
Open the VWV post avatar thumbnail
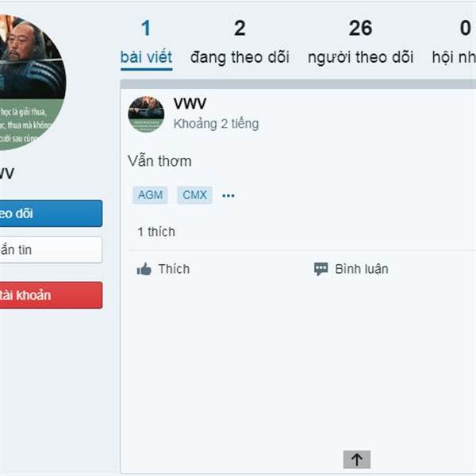146,114
